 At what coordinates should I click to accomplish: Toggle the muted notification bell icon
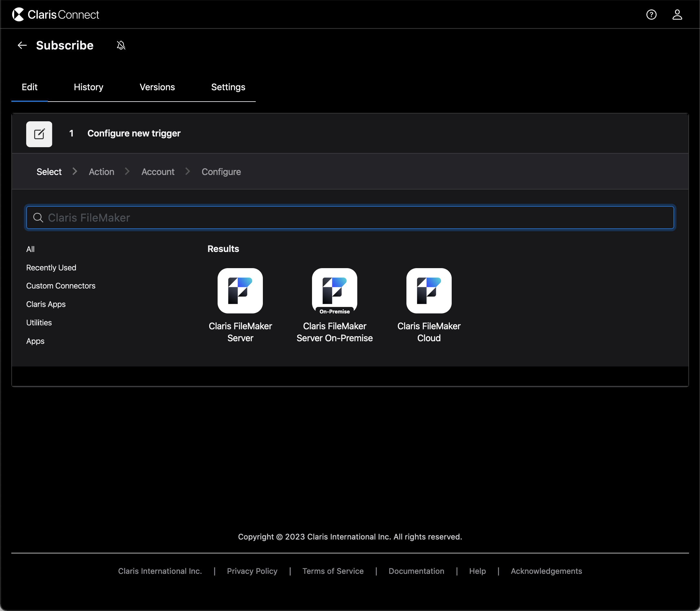click(121, 45)
